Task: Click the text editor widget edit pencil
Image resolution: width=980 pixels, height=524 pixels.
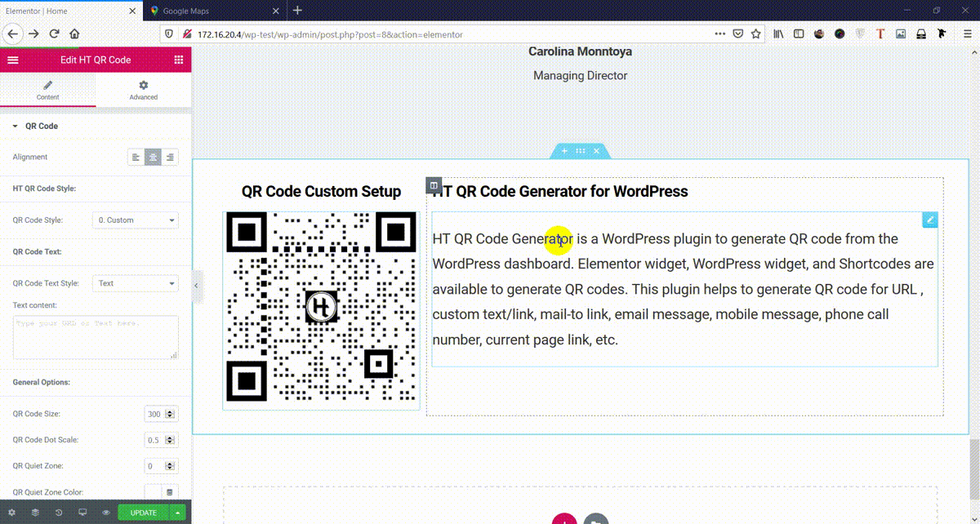Action: (930, 220)
